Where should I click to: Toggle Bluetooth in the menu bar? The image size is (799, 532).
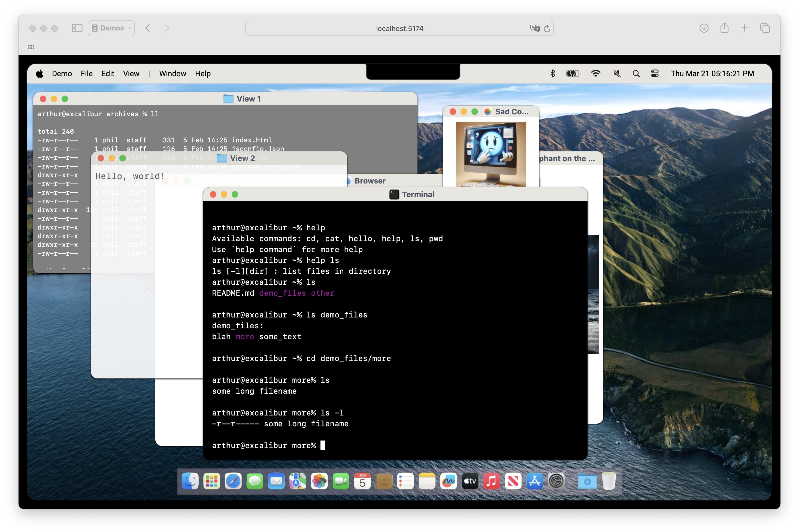[x=552, y=74]
